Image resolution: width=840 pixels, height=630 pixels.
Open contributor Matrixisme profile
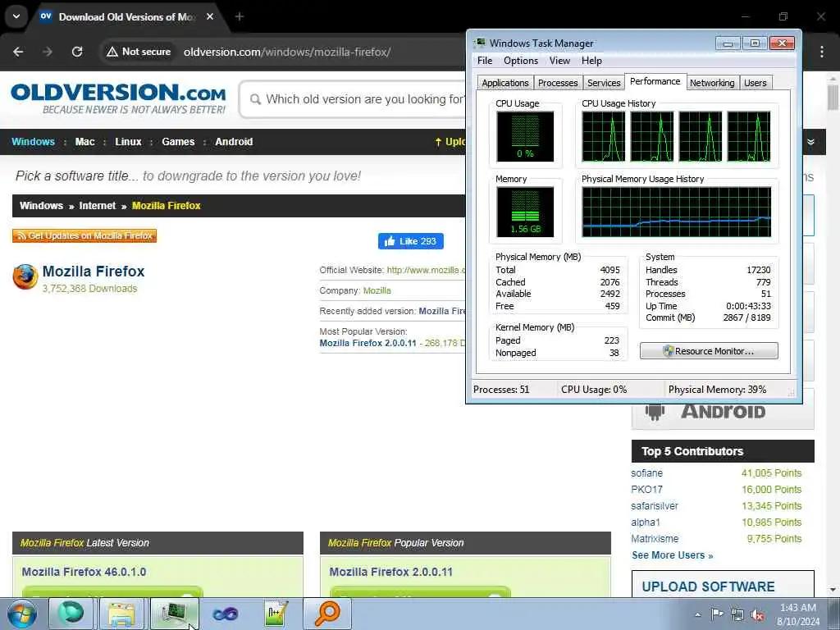click(x=655, y=539)
